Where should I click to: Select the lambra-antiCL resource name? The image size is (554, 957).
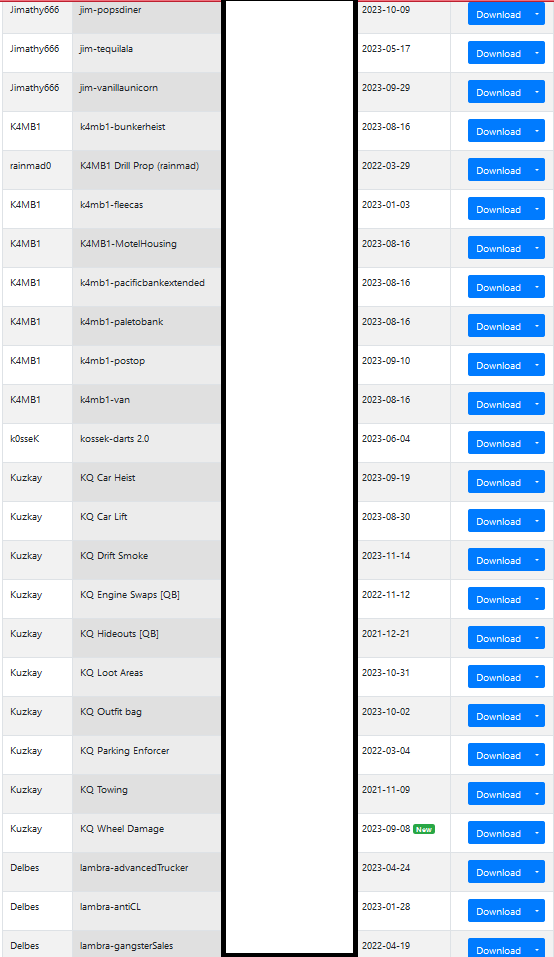point(110,907)
